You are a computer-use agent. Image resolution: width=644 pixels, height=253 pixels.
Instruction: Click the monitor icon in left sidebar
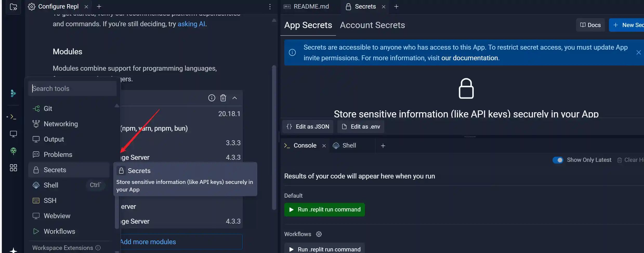[13, 134]
